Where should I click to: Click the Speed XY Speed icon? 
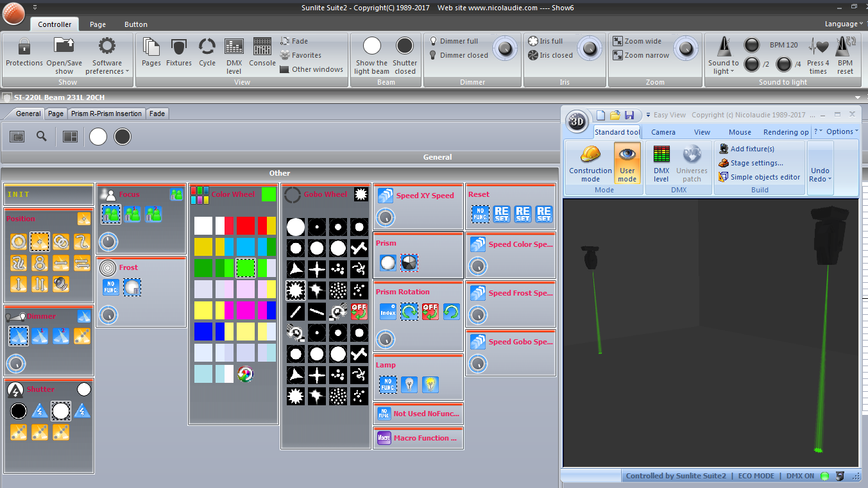coord(386,196)
